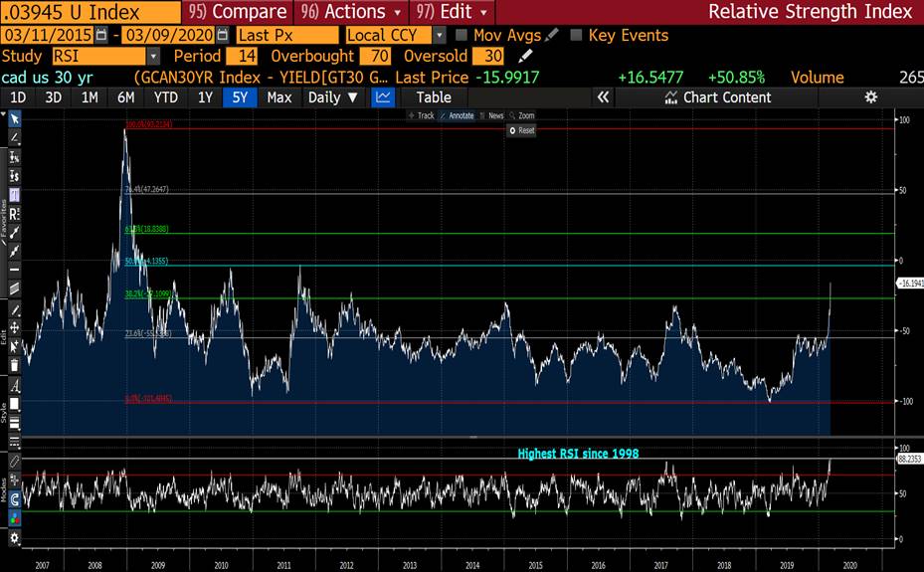The width and height of the screenshot is (924, 572).
Task: Select the R regression tool
Action: (x=14, y=214)
